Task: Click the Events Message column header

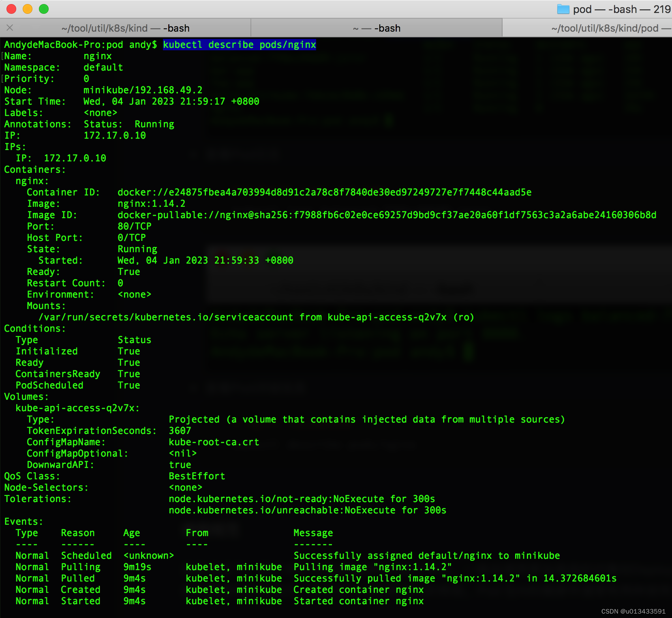Action: click(313, 533)
